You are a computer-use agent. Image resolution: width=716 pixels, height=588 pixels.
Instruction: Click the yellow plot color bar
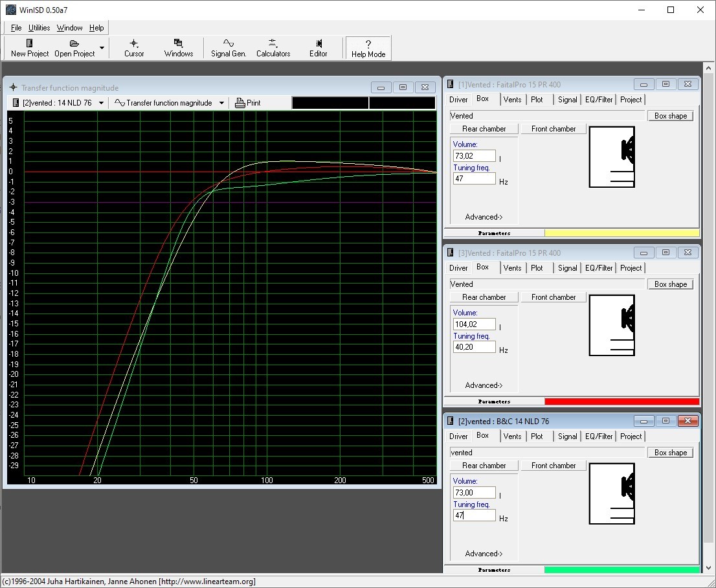point(621,233)
